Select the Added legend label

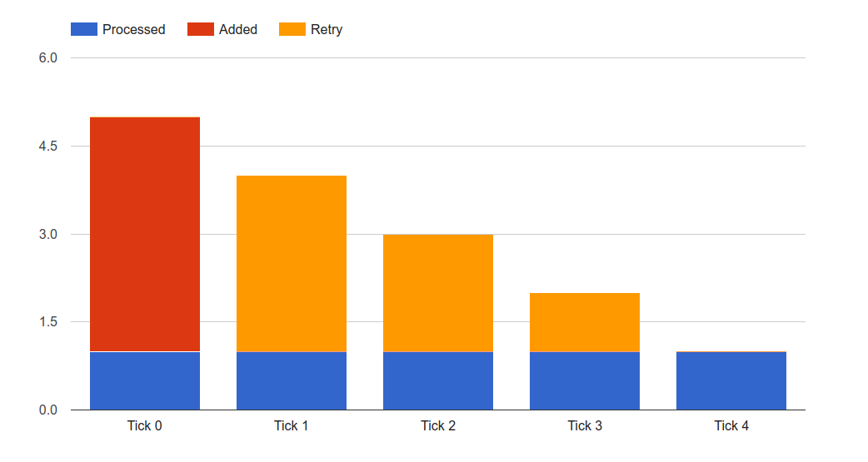[238, 29]
